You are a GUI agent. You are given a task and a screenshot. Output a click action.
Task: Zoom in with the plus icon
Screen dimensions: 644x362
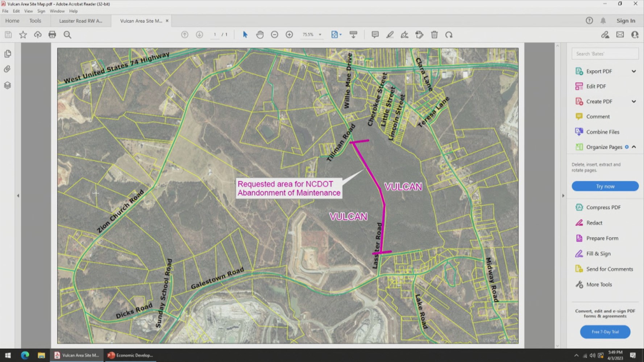point(289,35)
